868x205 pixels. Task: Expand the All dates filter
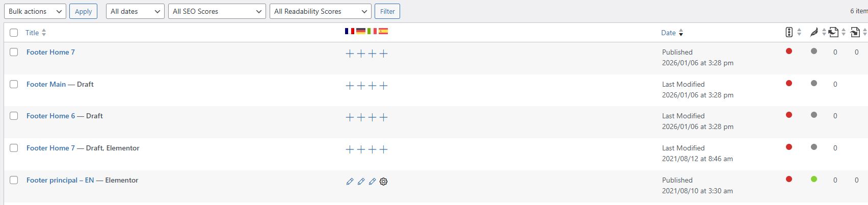pyautogui.click(x=135, y=11)
